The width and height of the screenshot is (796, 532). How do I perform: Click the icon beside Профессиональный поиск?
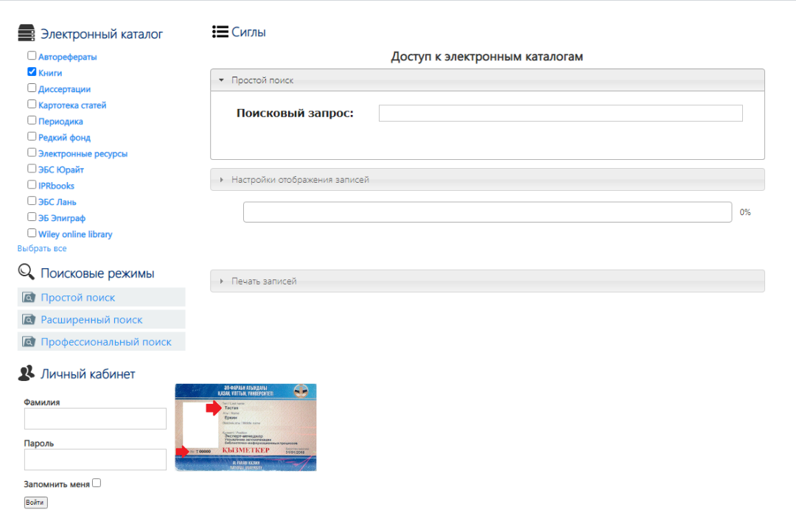click(29, 342)
